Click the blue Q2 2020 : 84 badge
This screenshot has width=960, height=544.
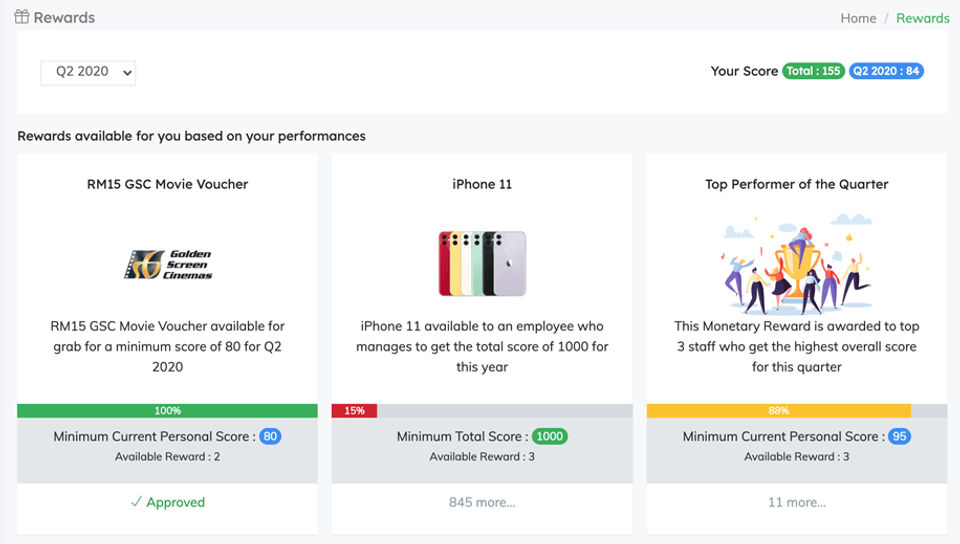click(x=886, y=71)
